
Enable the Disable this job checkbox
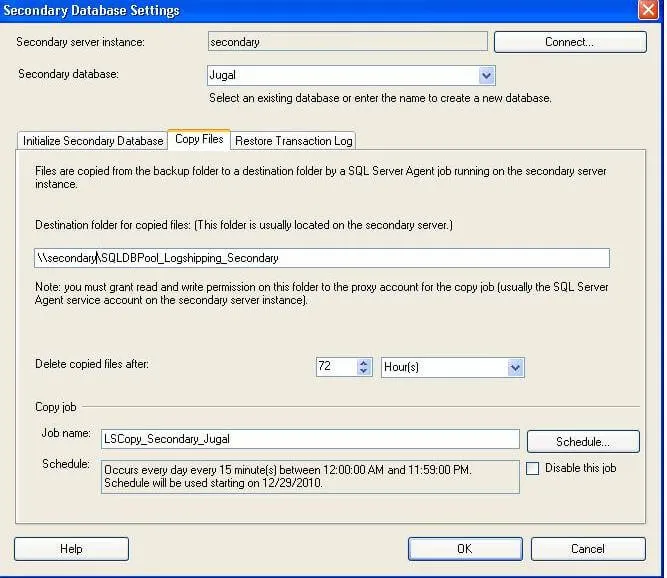point(533,468)
